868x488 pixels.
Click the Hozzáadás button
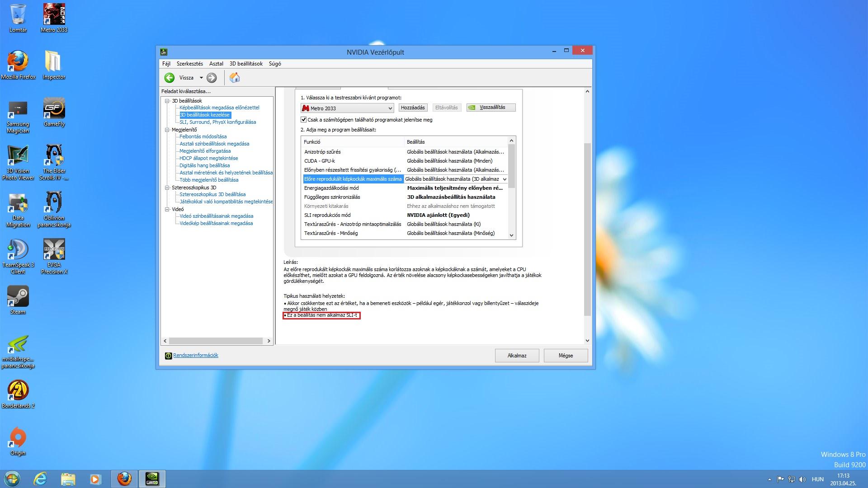tap(413, 108)
